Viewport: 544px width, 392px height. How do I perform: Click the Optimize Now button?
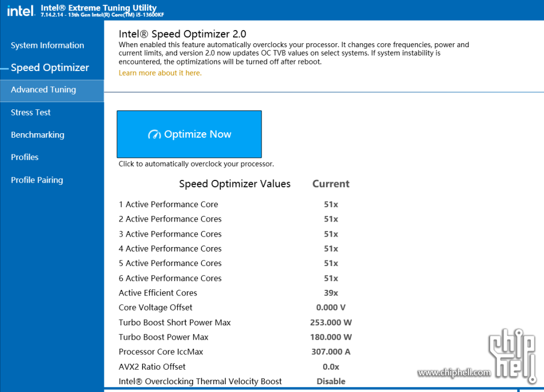point(189,134)
